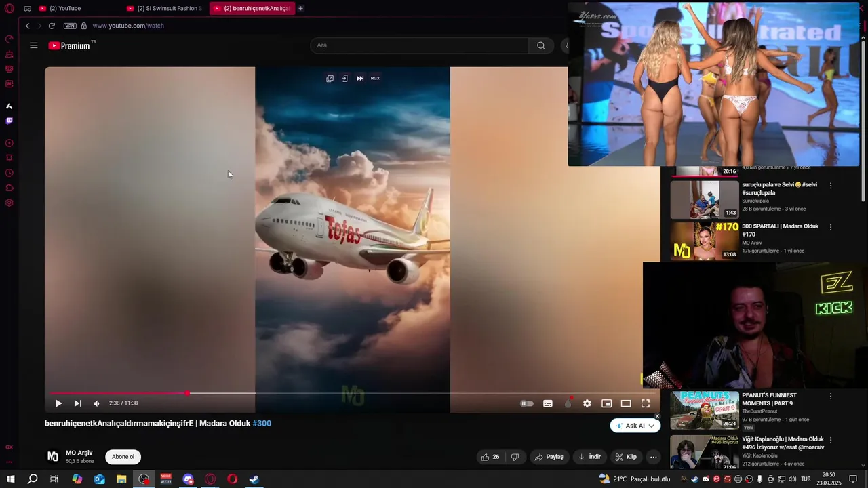Reload the page
Viewport: 868px width, 488px height.
point(52,26)
